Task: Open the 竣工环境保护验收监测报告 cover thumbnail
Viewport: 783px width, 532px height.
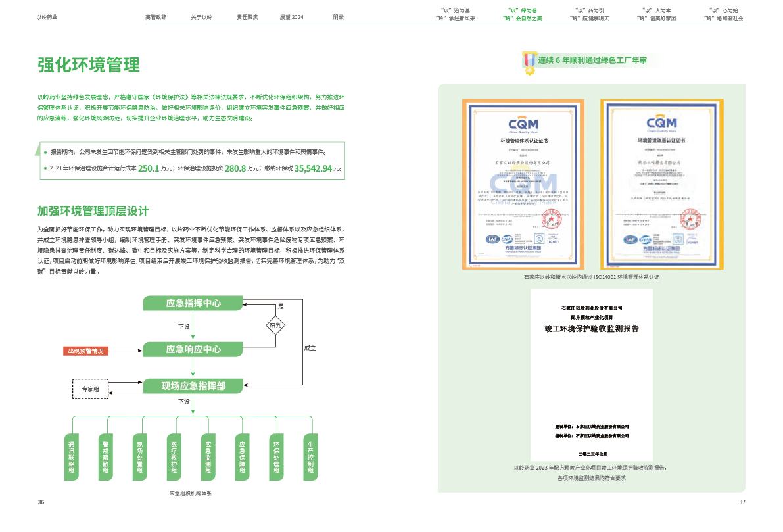Action: [591, 375]
